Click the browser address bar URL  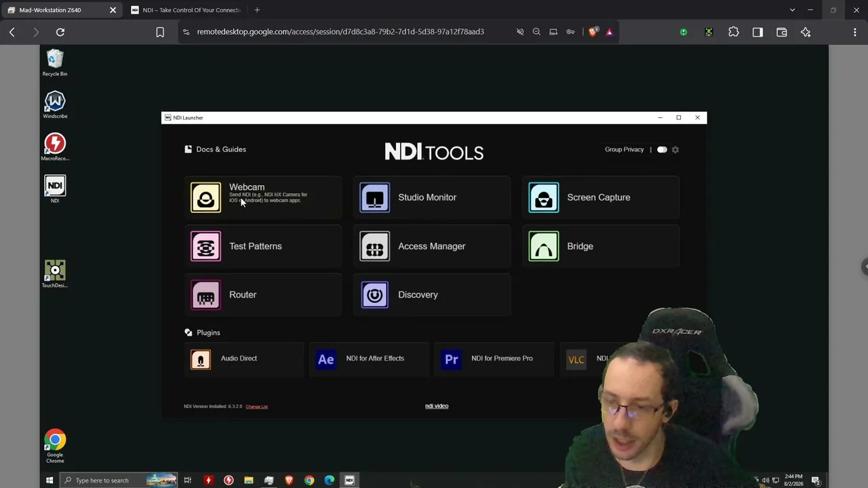[x=340, y=32]
